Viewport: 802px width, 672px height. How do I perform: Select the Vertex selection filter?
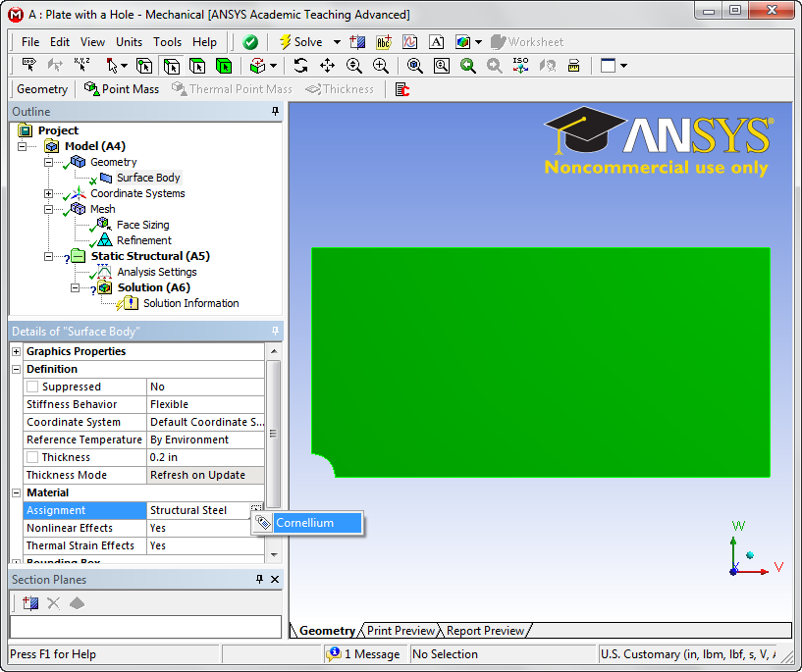click(144, 66)
